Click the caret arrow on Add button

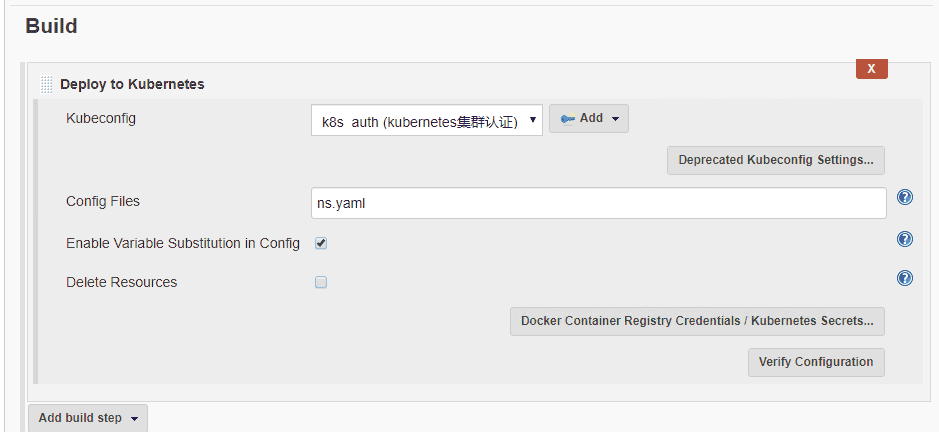click(x=615, y=119)
